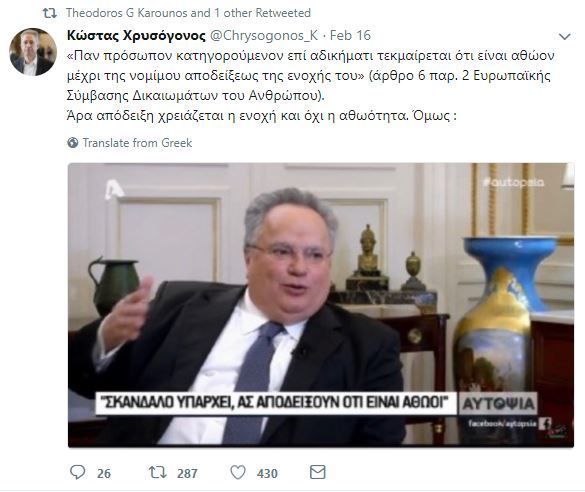Click the reply speech bubble icon
Screen dimensions: 585x492
coord(78,472)
